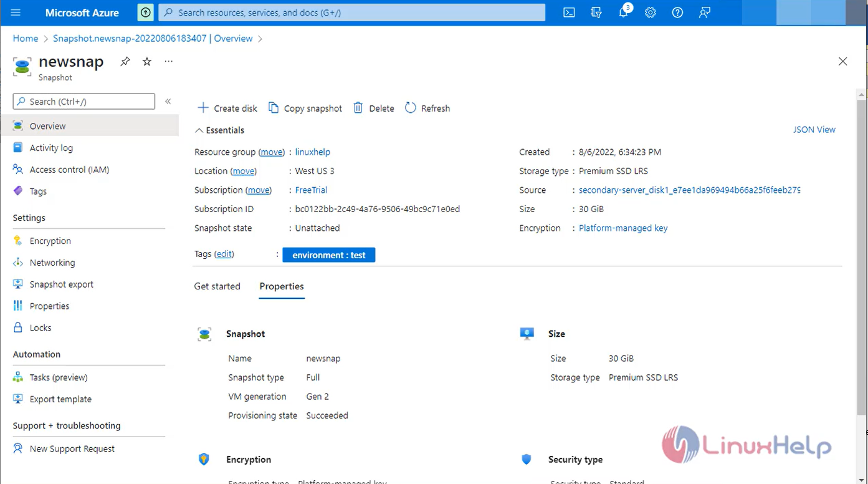Click the Size section monitor icon
Image resolution: width=868 pixels, height=484 pixels.
pos(527,334)
